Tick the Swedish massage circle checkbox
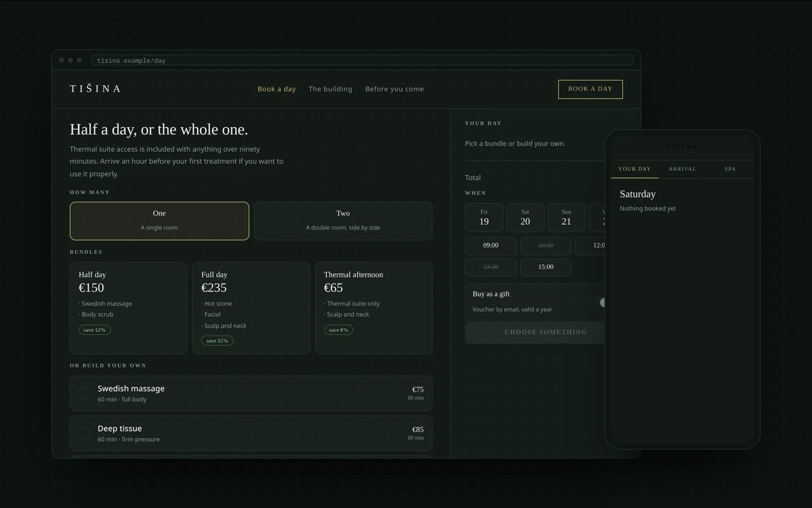The image size is (812, 508). click(84, 393)
